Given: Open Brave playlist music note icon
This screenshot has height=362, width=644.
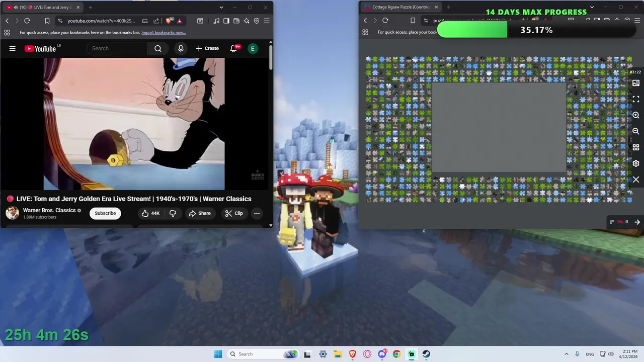Looking at the screenshot, I should (x=216, y=21).
